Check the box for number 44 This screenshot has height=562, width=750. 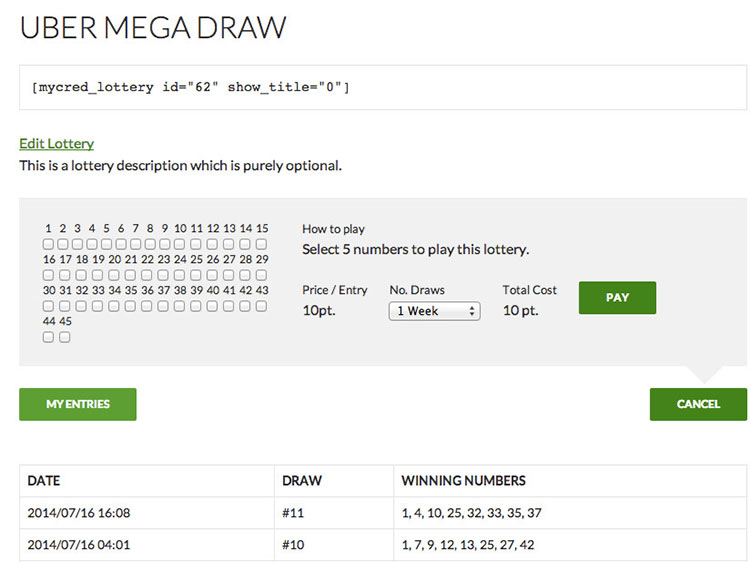(x=48, y=337)
